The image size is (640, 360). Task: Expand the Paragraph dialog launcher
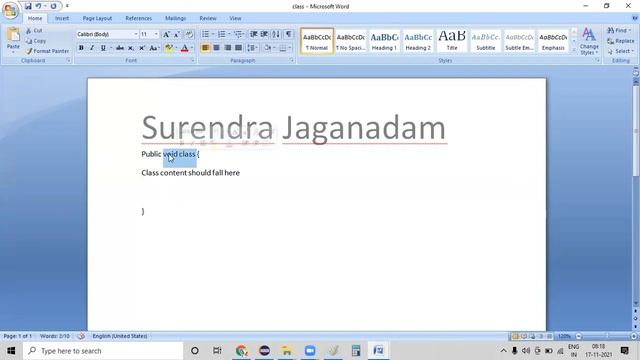291,60
